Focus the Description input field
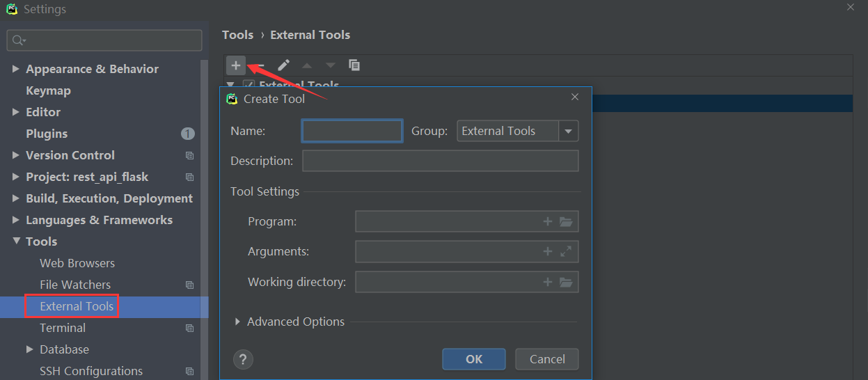 point(441,161)
